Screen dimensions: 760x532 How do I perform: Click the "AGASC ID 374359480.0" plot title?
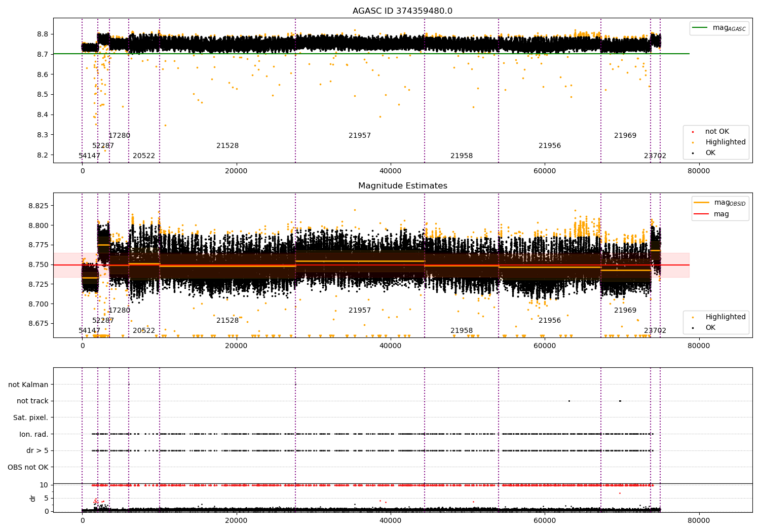(x=402, y=11)
